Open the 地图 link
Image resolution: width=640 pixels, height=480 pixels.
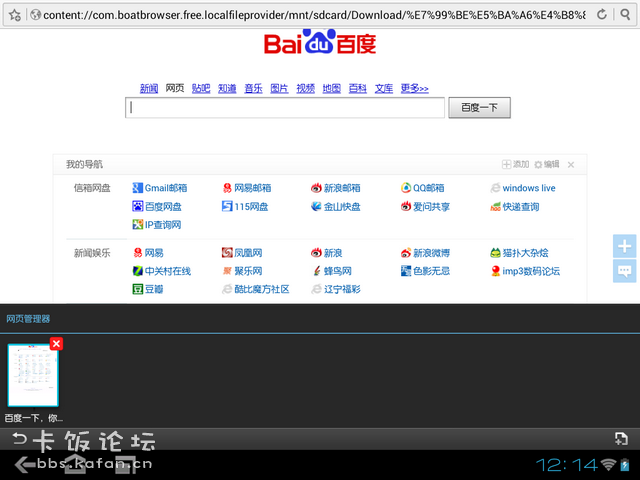(332, 88)
